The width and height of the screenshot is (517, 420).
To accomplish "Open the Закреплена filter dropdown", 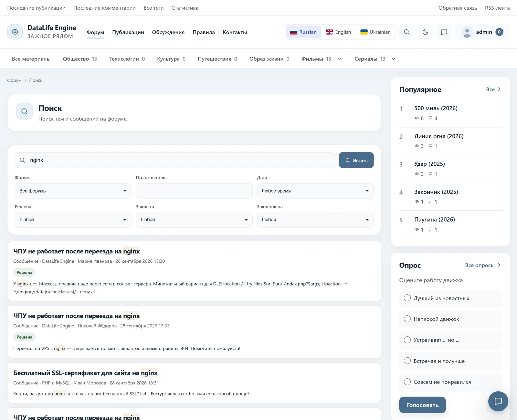I will (x=315, y=220).
